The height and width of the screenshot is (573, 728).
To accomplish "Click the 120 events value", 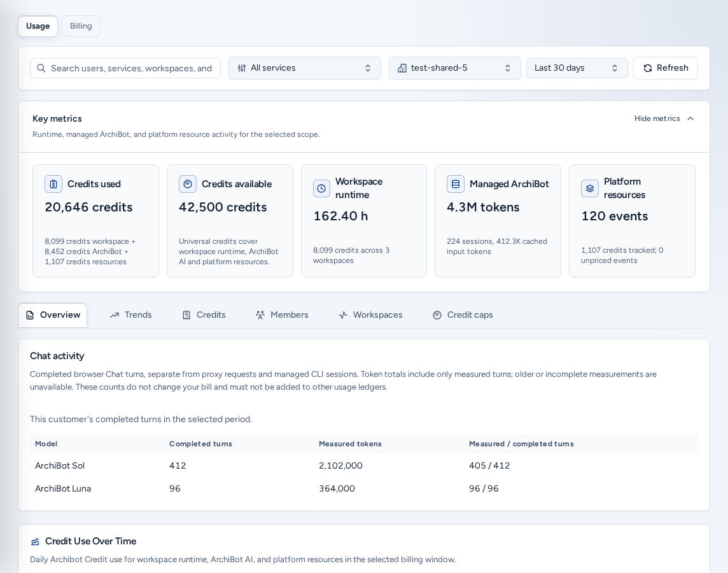I will point(615,216).
